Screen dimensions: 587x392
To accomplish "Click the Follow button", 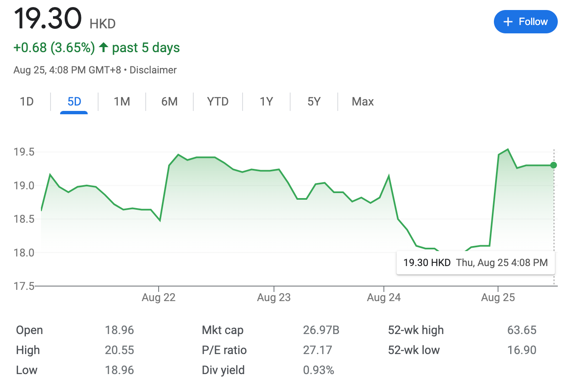I will click(525, 22).
